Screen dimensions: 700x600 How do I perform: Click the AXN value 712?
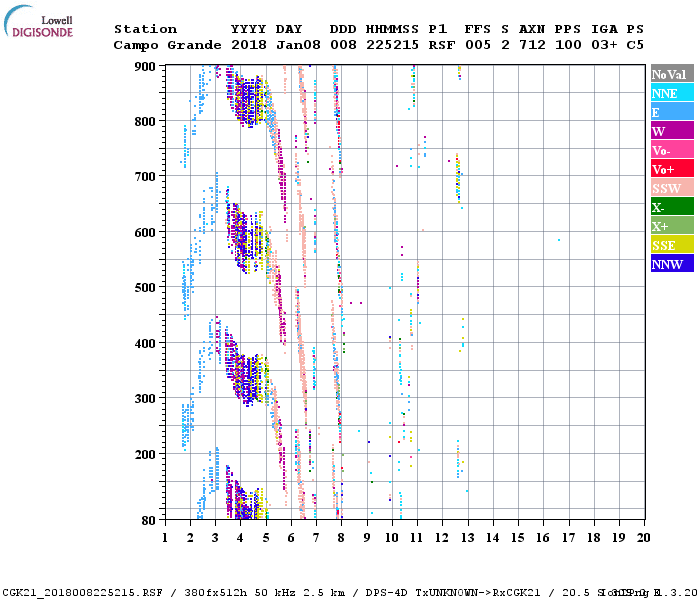pyautogui.click(x=532, y=45)
